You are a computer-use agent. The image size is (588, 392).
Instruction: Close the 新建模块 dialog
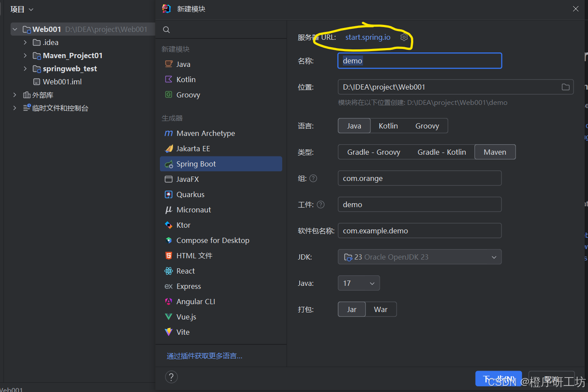click(x=576, y=9)
